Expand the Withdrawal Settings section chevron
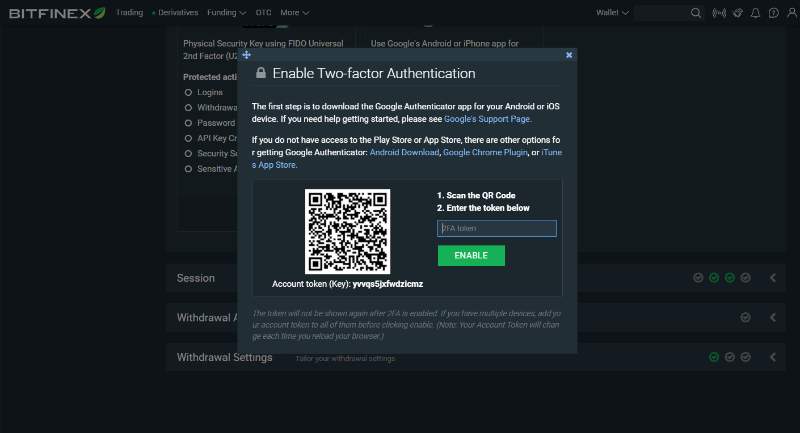The image size is (800, 433). coord(773,357)
